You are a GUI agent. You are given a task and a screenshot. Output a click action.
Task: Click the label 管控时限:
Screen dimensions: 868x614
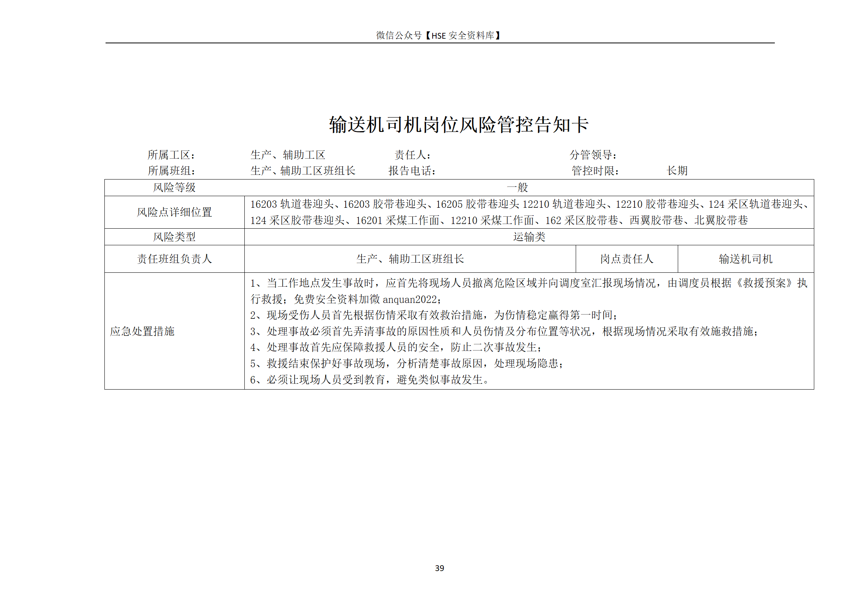595,171
